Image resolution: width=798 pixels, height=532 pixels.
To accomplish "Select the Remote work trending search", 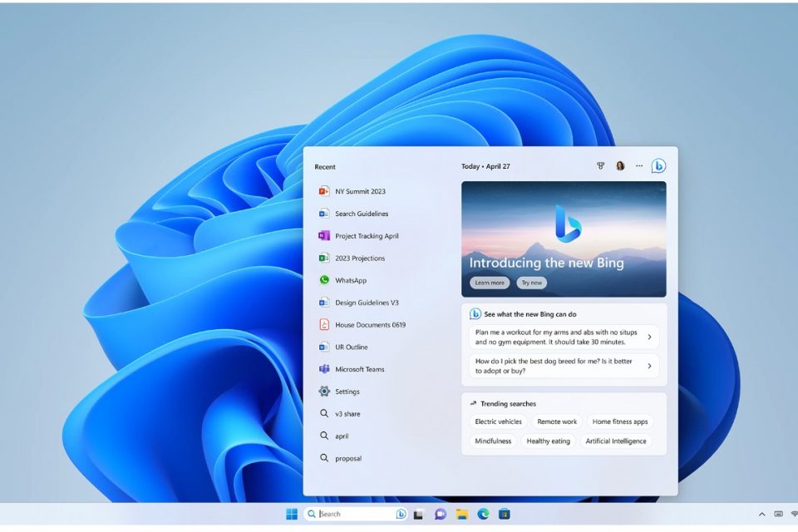I will 557,421.
